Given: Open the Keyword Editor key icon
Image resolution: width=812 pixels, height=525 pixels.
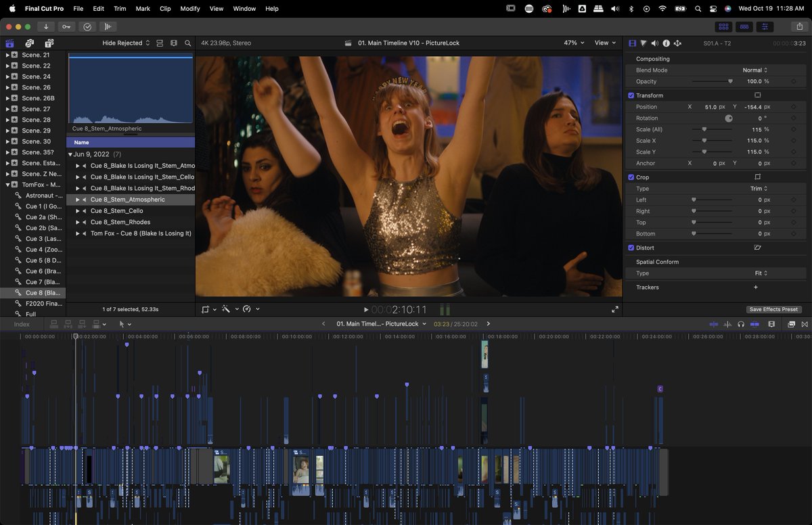Looking at the screenshot, I should [66, 26].
